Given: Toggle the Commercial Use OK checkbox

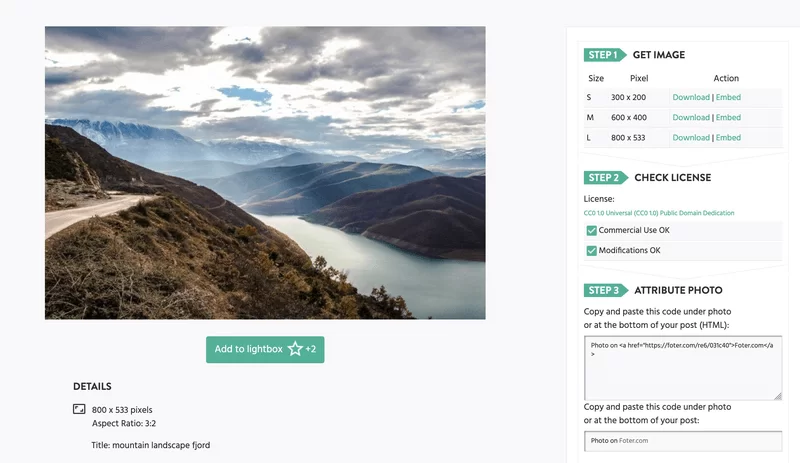Looking at the screenshot, I should click(591, 230).
